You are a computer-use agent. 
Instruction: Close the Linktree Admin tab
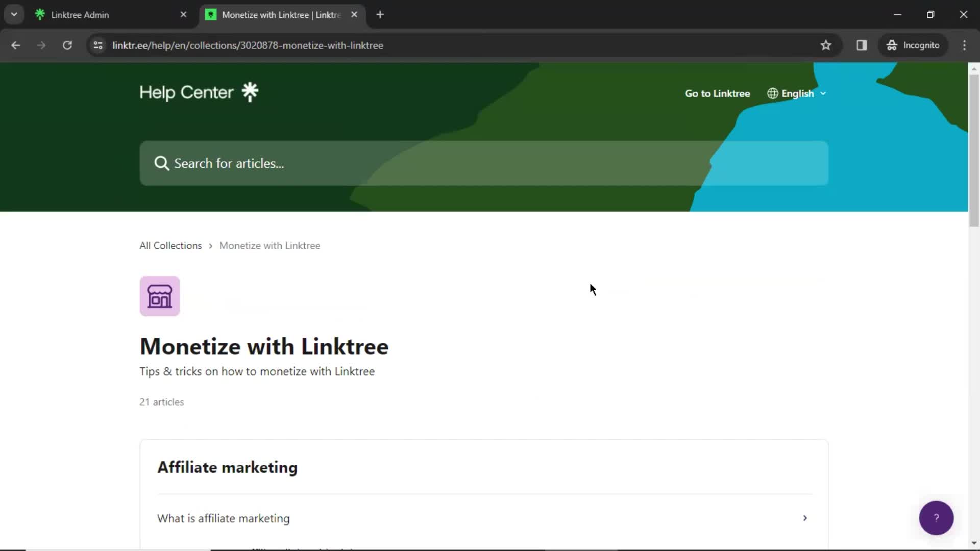[184, 15]
